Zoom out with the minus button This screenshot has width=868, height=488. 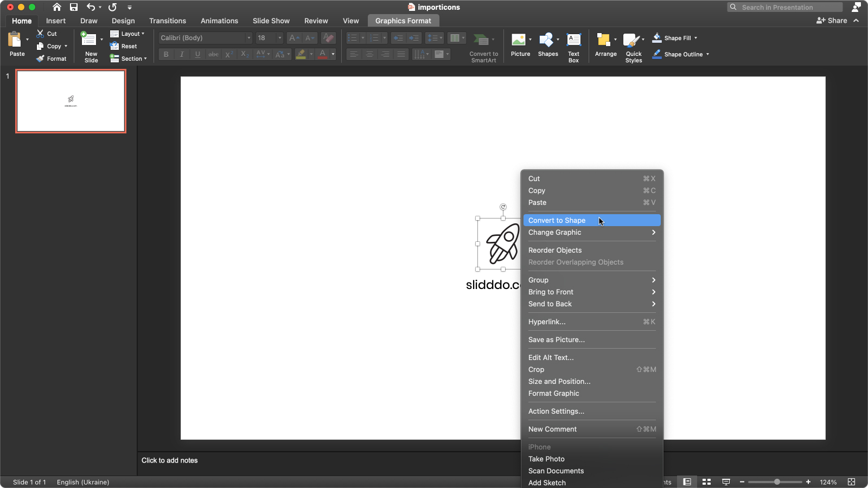click(742, 482)
